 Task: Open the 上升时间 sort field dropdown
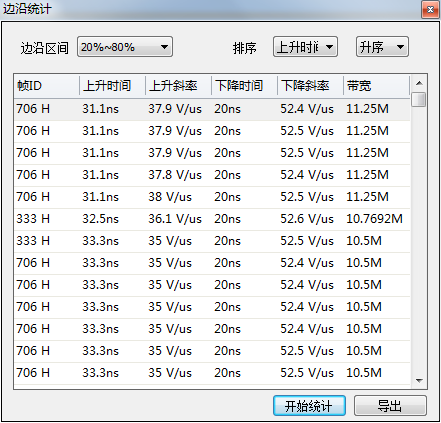coord(305,47)
